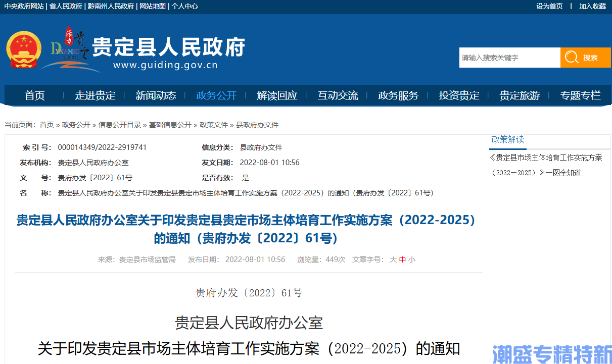Viewport: 612px width, 364px height.
Task: Select the 政策解读 sidebar tab
Action: coord(508,140)
